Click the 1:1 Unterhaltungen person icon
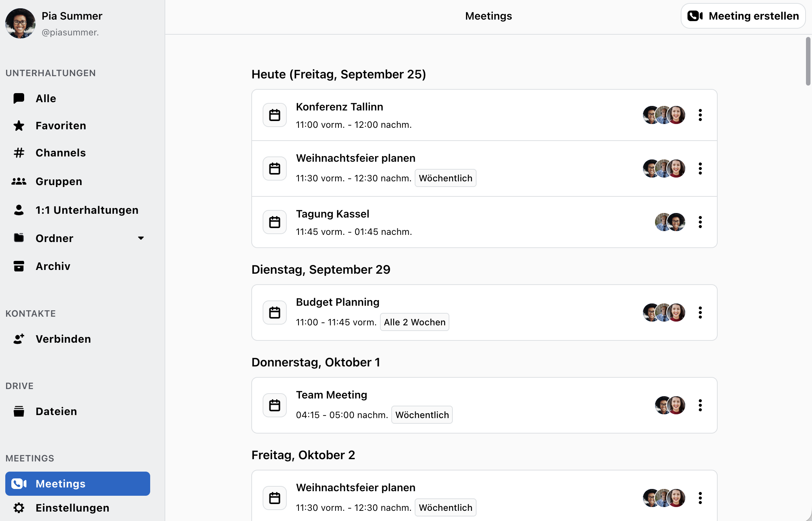The image size is (812, 521). click(x=19, y=210)
